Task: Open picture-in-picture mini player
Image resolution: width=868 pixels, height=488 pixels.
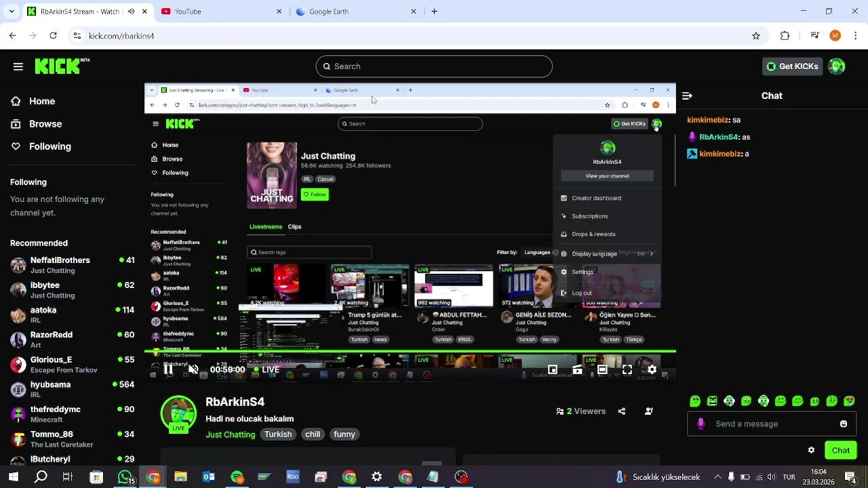Action: point(553,369)
